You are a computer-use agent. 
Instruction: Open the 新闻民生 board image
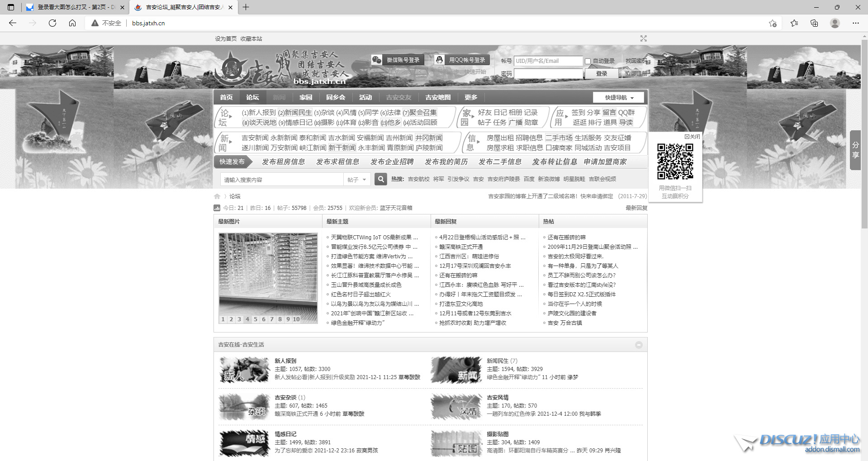click(x=456, y=370)
